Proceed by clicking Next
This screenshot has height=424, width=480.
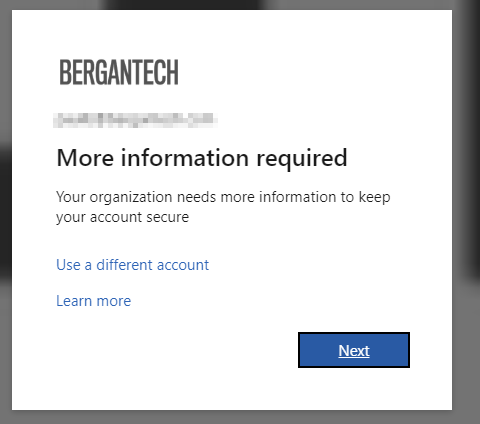click(354, 350)
